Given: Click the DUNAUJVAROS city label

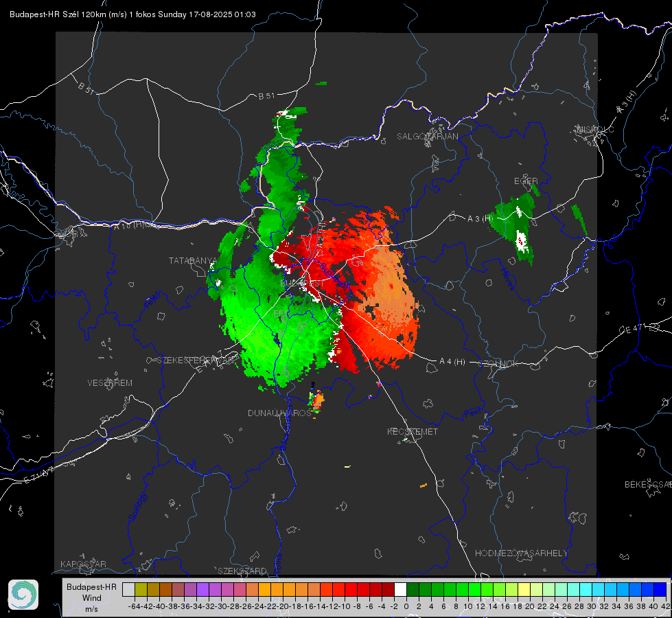Looking at the screenshot, I should click(279, 413).
